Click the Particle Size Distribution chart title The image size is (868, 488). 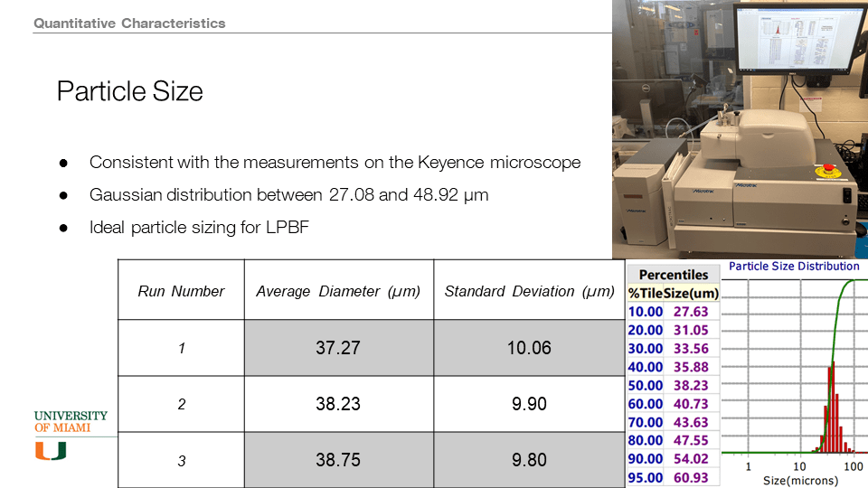(794, 267)
